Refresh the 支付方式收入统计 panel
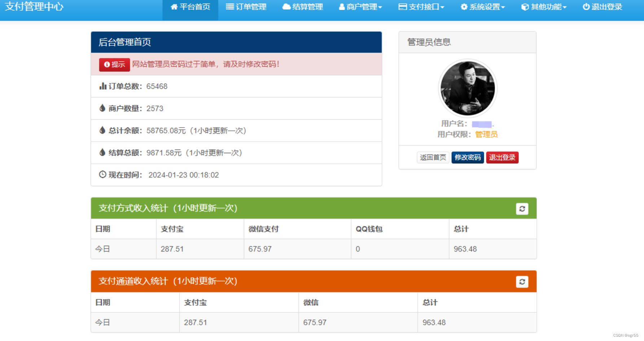644x341 pixels. (x=522, y=209)
